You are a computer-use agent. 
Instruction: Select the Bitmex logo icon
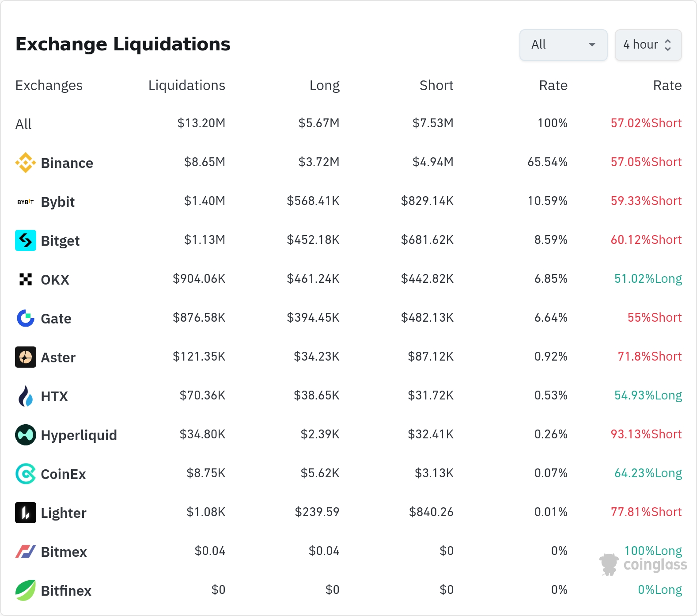pos(26,551)
